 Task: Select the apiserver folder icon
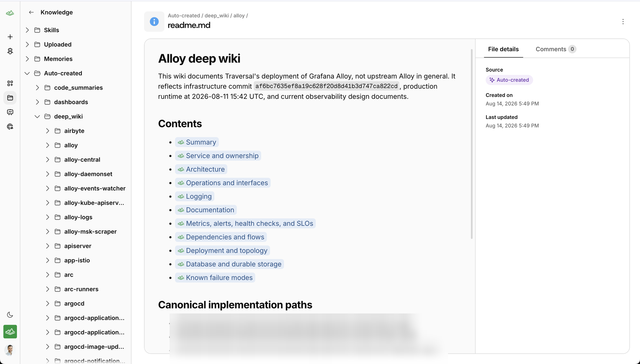[58, 246]
